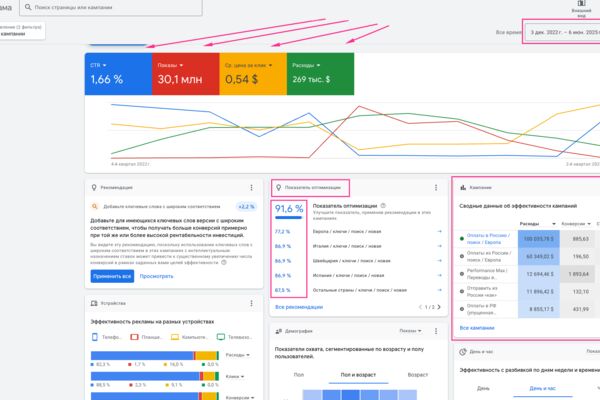Click help icon below the recommendation description

(224, 263)
